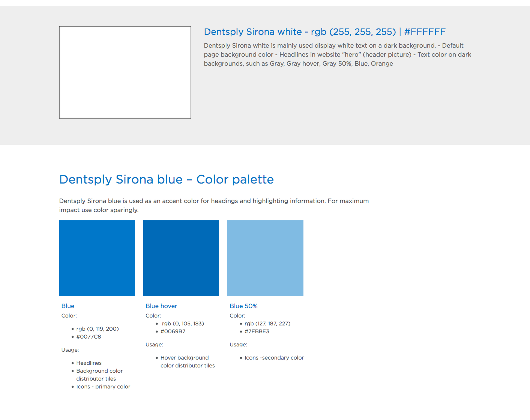
Task: Click the "Blue" swatch title
Action: [68, 306]
